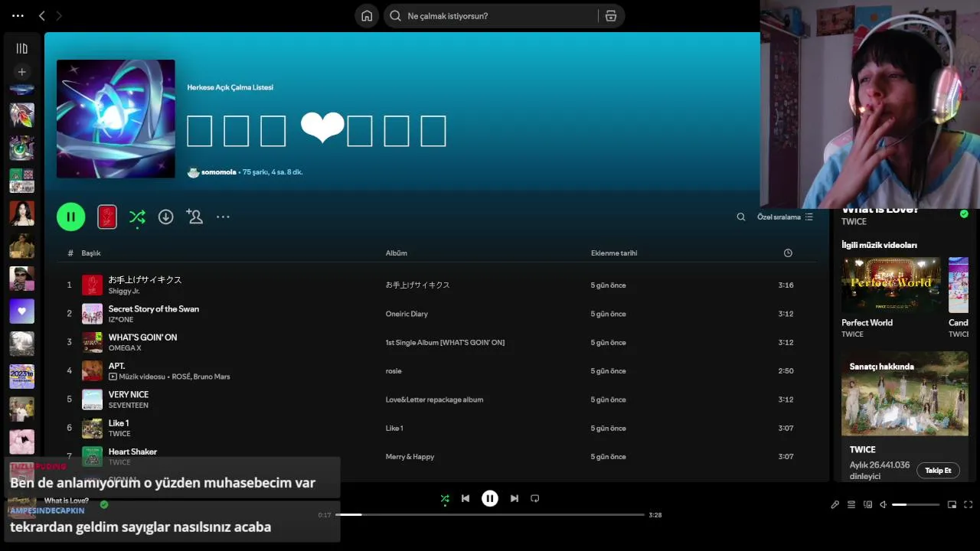
Task: Select the "WHAT'S GOIN' ON" track
Action: 142,337
